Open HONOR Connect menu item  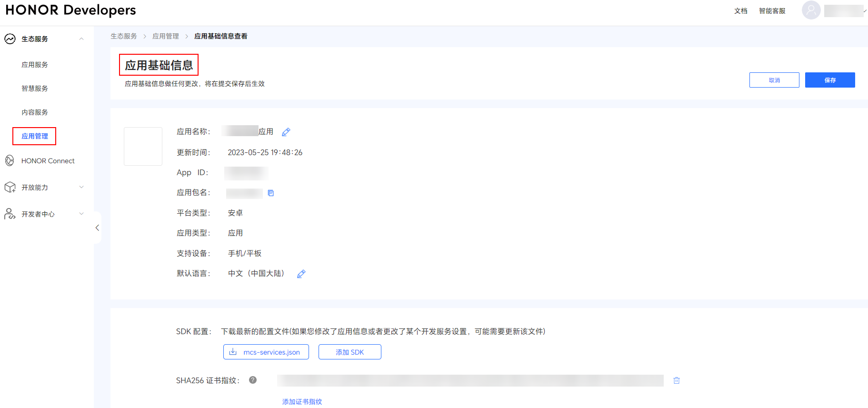point(48,161)
